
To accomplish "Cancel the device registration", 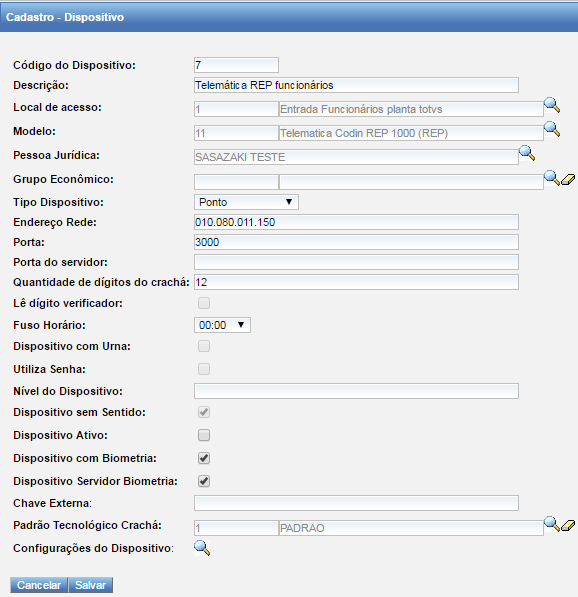I will [x=39, y=585].
